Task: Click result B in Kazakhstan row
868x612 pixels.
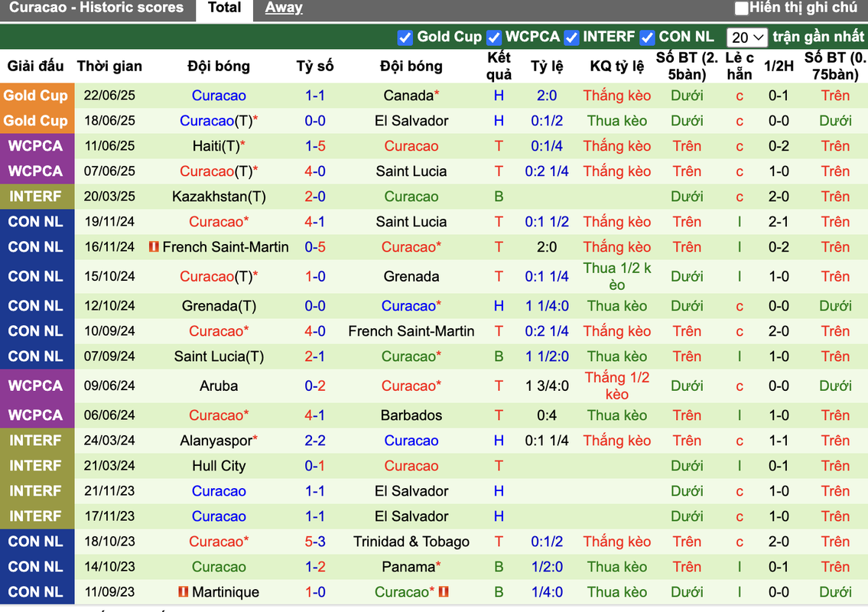Action: point(499,196)
